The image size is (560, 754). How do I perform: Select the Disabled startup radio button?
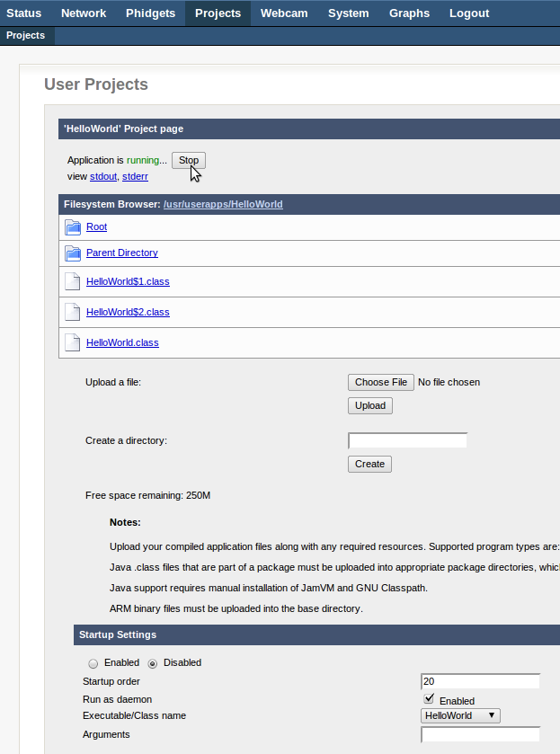[152, 663]
